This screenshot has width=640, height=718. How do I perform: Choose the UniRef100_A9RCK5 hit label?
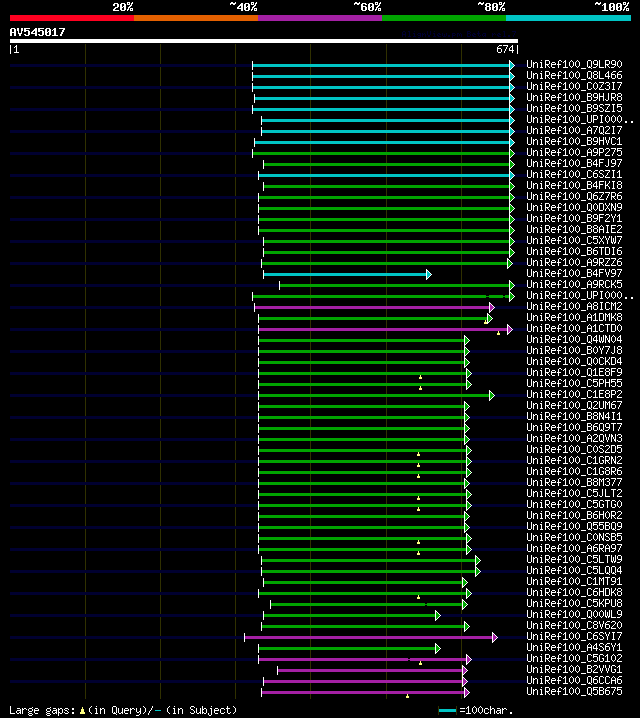coord(574,284)
